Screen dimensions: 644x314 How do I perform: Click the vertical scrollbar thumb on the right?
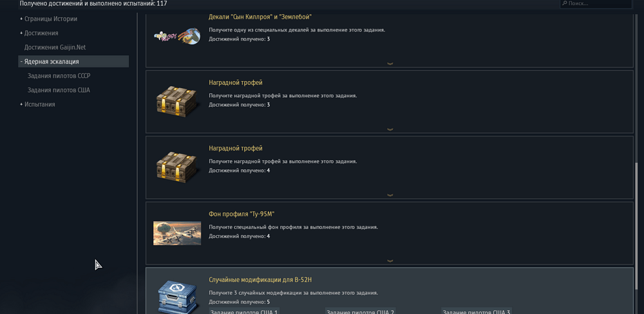(637, 232)
